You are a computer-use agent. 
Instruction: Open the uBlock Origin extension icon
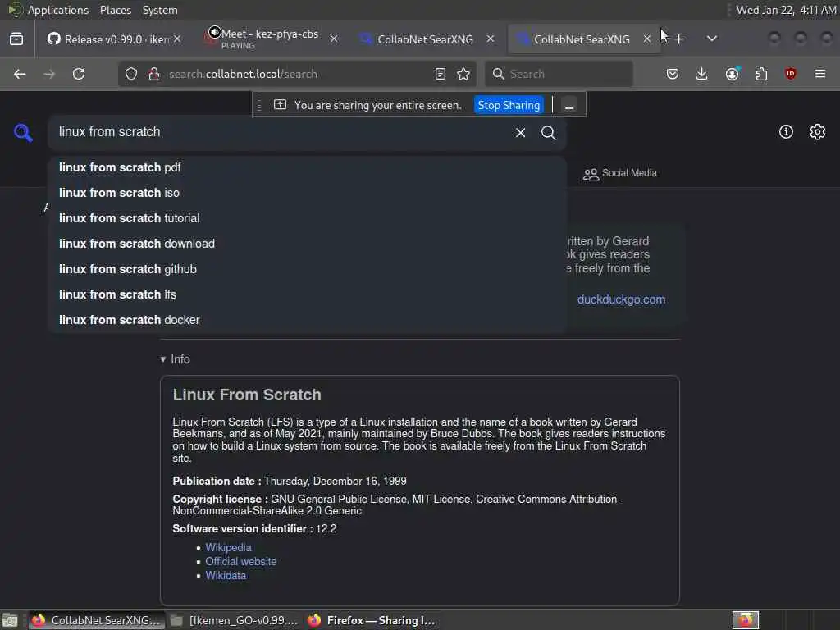(791, 74)
